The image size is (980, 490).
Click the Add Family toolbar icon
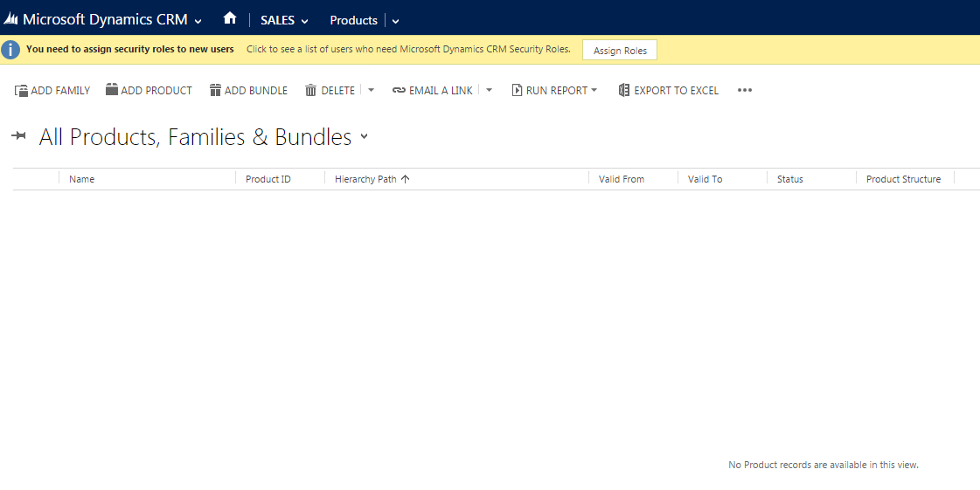pyautogui.click(x=22, y=90)
